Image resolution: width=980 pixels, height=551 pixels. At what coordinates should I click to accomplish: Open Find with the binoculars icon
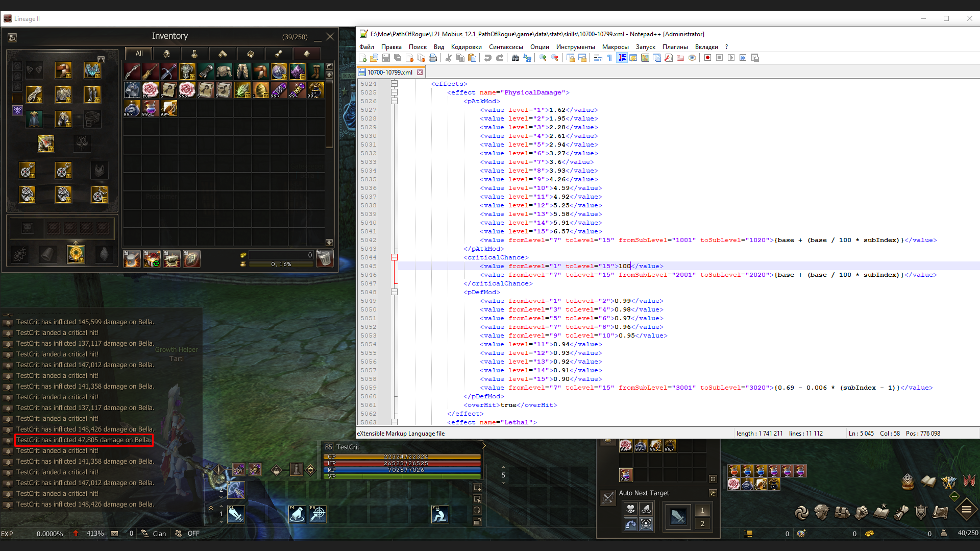(516, 58)
